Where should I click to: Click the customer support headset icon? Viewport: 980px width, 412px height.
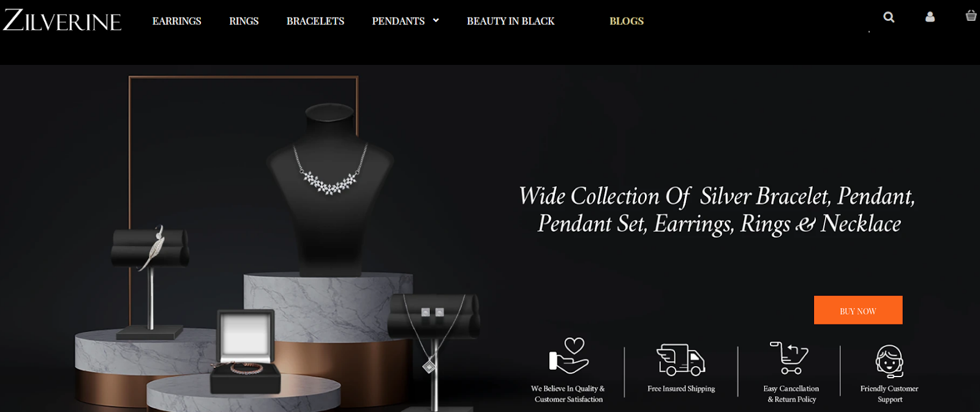[889, 361]
